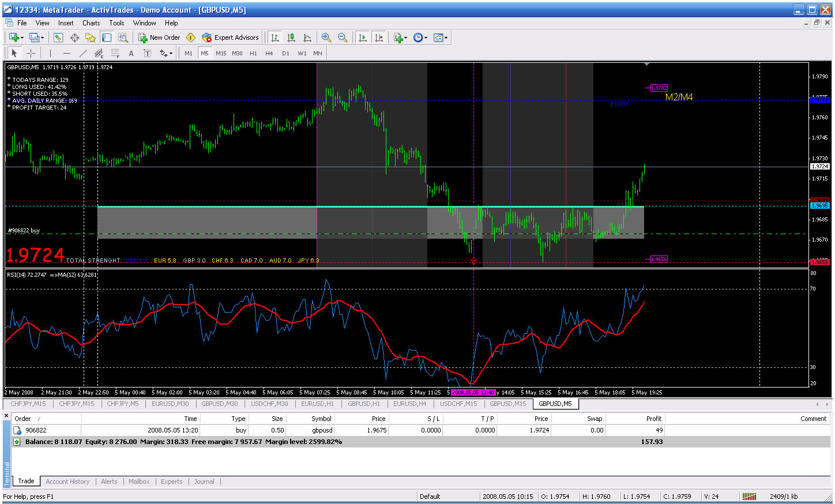Screen dimensions: 835x504
Task: Select the H1 timeframe button
Action: click(253, 53)
